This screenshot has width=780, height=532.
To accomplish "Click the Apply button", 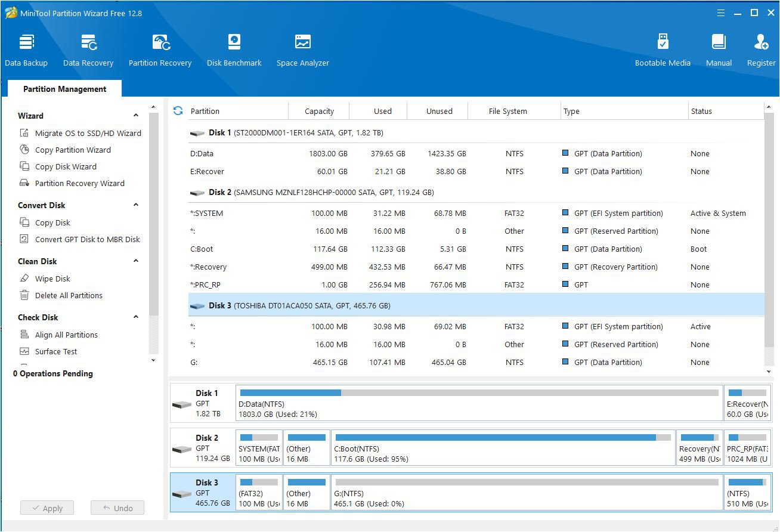I will coord(47,508).
